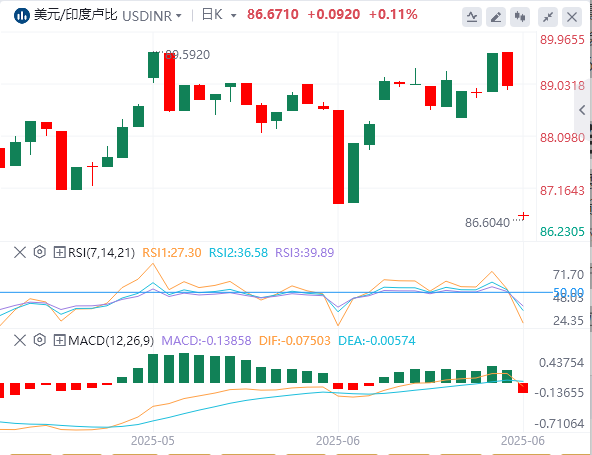
Task: Click the -0.13655 MACD axis label
Action: [559, 393]
